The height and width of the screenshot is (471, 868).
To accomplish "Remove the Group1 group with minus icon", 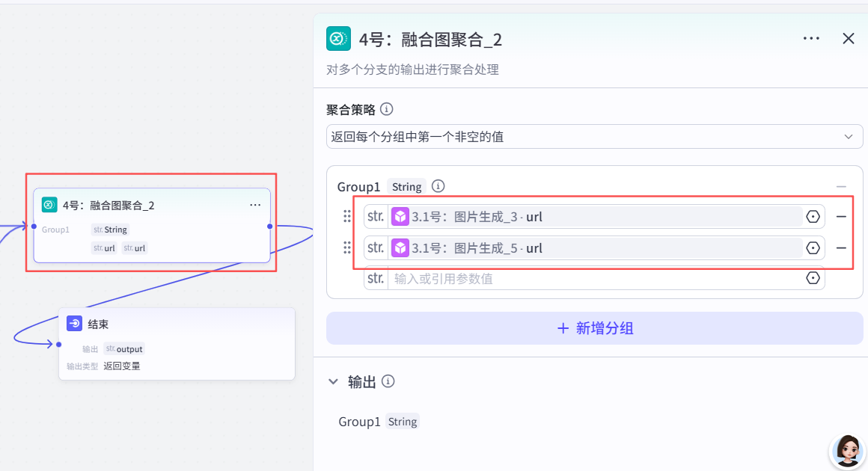I will tap(841, 187).
